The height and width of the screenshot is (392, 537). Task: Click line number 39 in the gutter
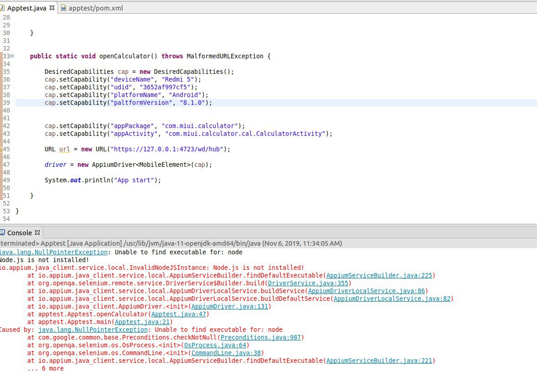pos(6,103)
